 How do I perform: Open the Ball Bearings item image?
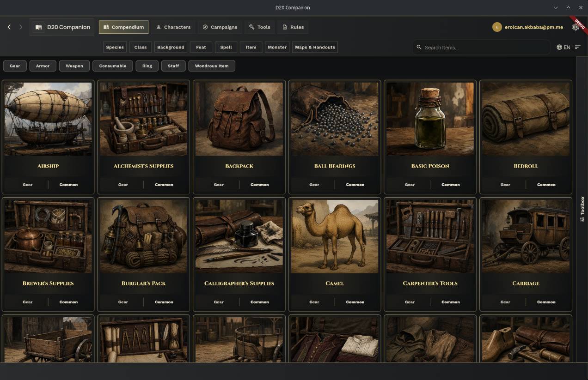click(335, 119)
